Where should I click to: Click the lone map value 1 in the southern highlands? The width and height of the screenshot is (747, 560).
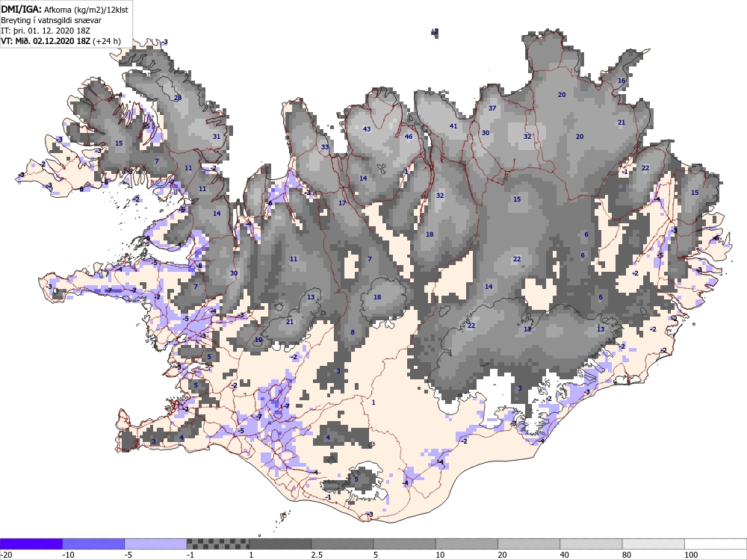point(373,402)
